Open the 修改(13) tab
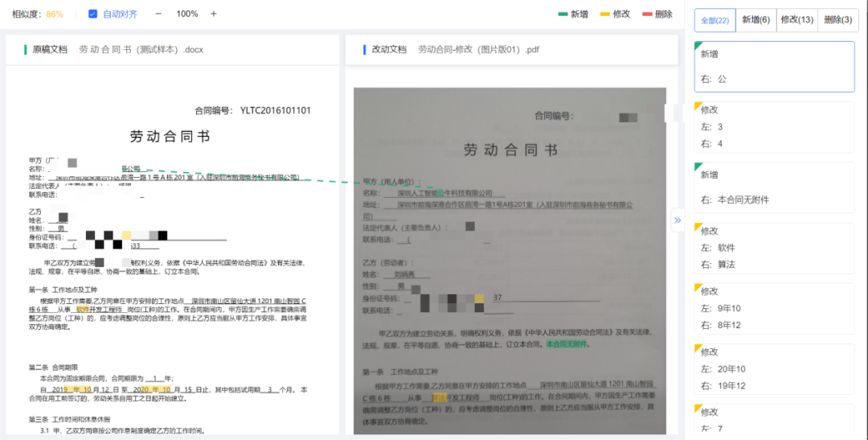868x440 pixels. tap(797, 20)
